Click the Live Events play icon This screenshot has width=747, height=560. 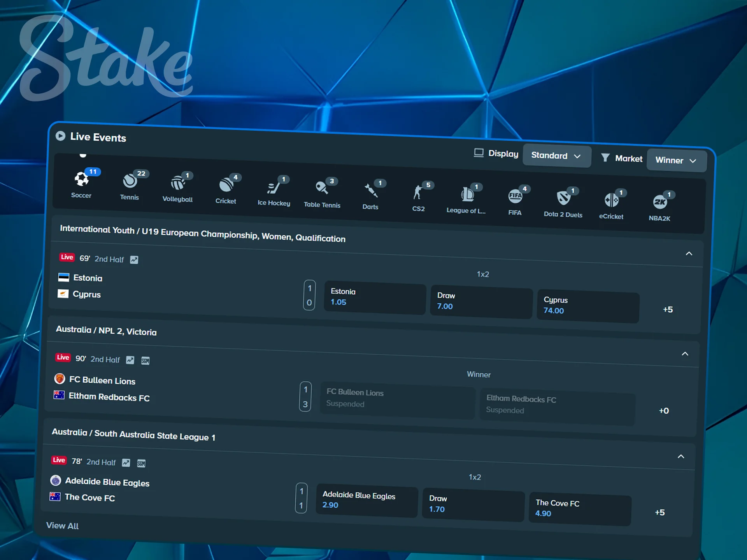click(60, 136)
